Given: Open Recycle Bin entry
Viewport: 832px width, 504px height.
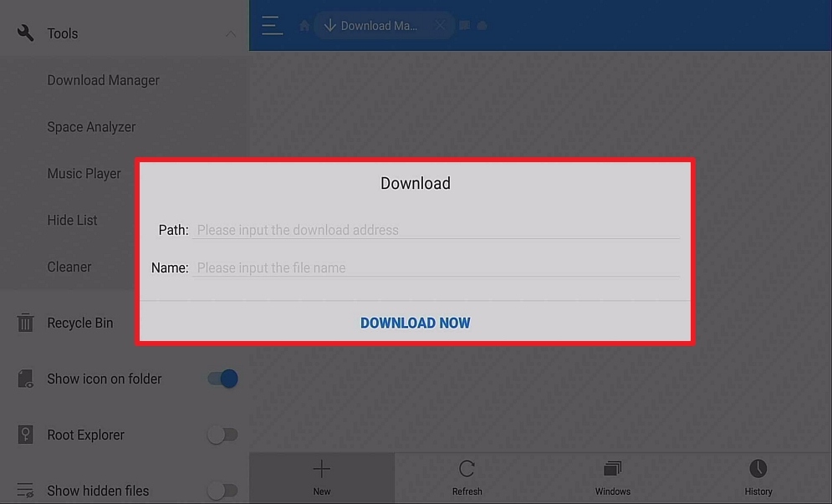Looking at the screenshot, I should (x=79, y=323).
